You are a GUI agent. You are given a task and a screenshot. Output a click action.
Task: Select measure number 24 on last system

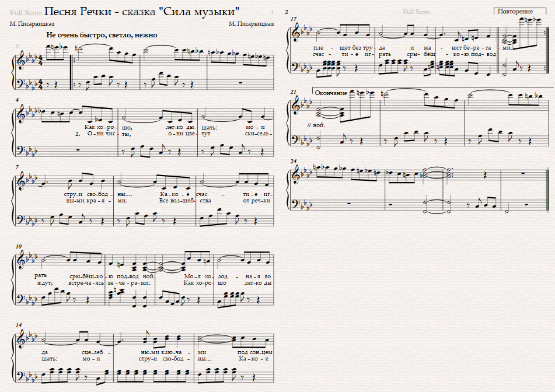[x=294, y=162]
